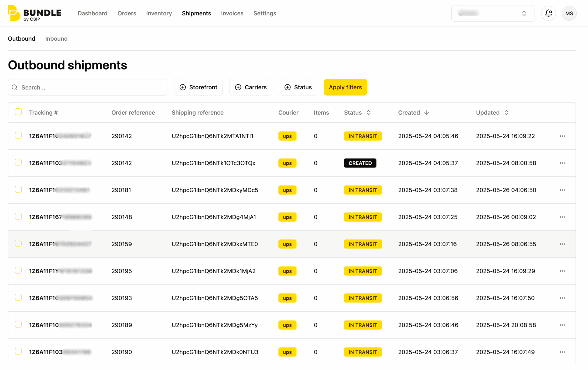Check the box for order 290148

[x=18, y=216]
